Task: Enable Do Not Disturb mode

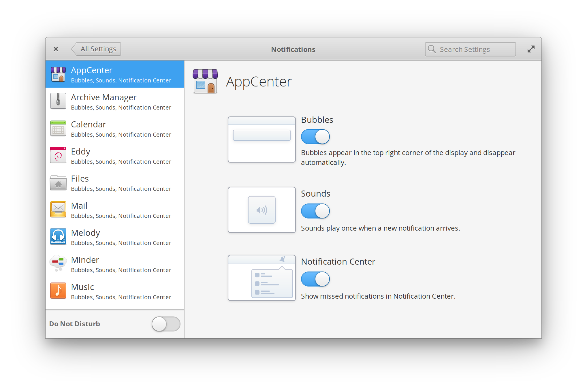Action: click(166, 324)
